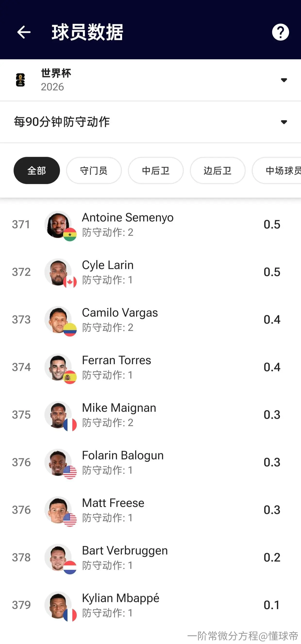Tap Cyle Larin's Canada flag badge
This screenshot has height=644, width=301.
pyautogui.click(x=70, y=282)
